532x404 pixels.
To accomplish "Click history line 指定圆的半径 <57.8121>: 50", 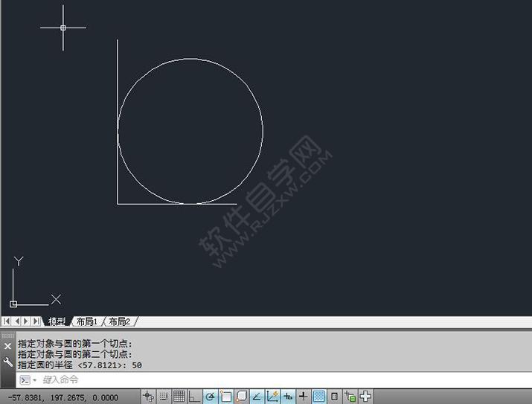I will coord(80,365).
